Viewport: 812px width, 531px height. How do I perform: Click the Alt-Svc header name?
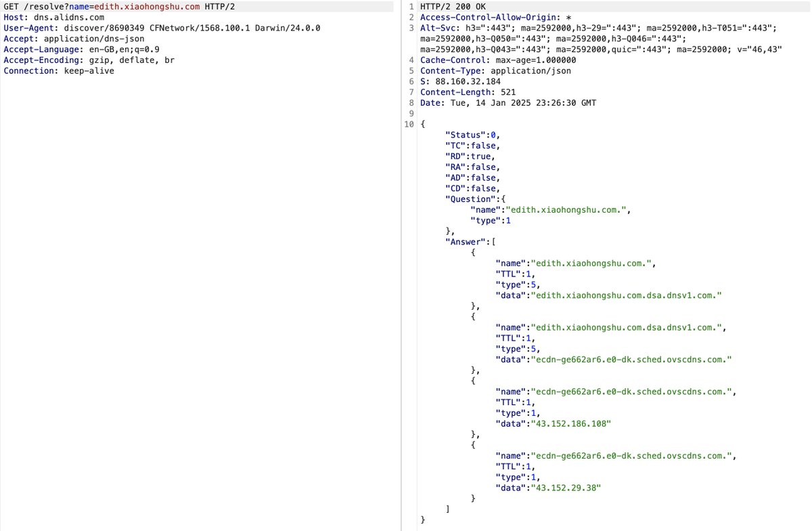point(440,28)
